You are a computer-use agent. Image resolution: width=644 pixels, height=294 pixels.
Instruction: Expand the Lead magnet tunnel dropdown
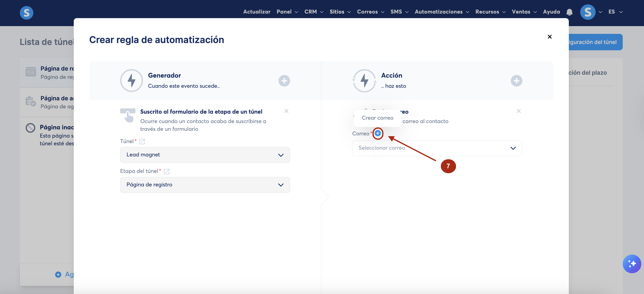205,155
